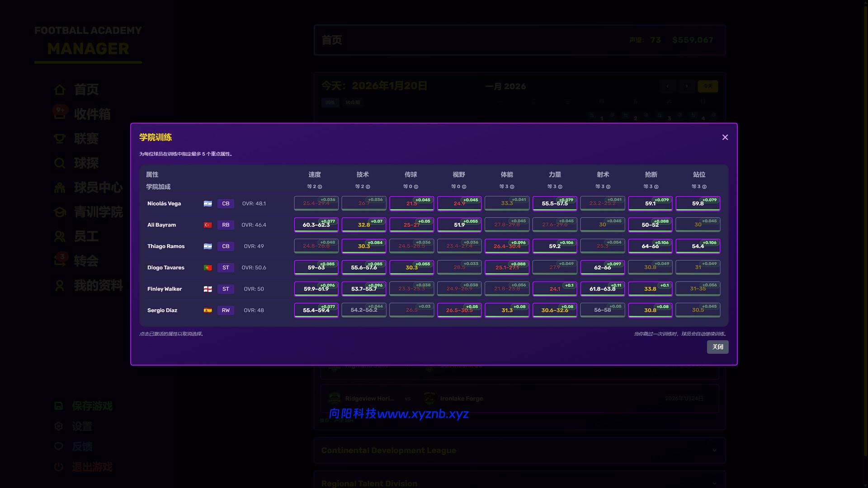868x488 pixels.
Task: Toggle Nicolás Vega's 传球 focus cell 21.5
Action: click(x=411, y=204)
